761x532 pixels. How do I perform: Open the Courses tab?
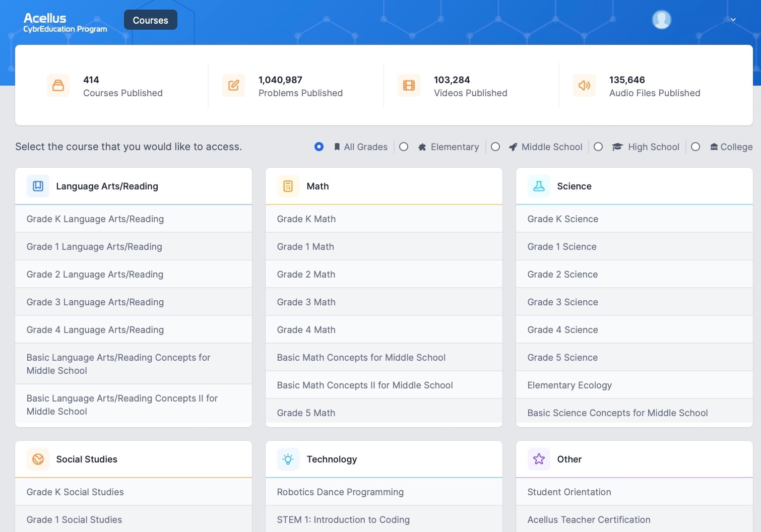pos(150,20)
